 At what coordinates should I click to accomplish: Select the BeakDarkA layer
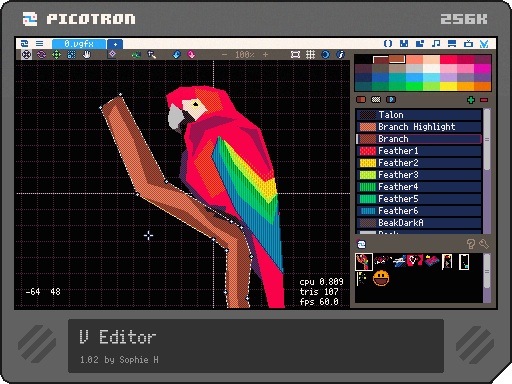click(x=419, y=223)
